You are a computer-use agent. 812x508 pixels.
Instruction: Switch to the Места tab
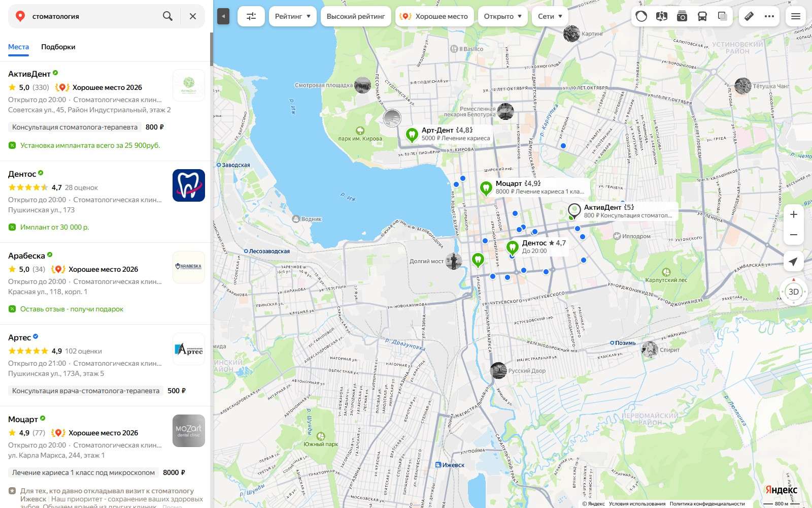pos(18,47)
